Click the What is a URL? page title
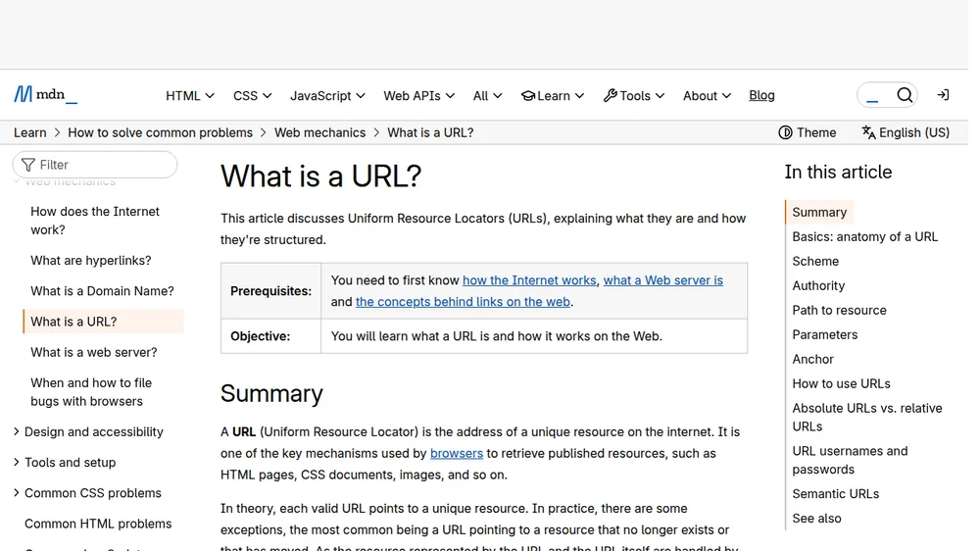 [320, 176]
